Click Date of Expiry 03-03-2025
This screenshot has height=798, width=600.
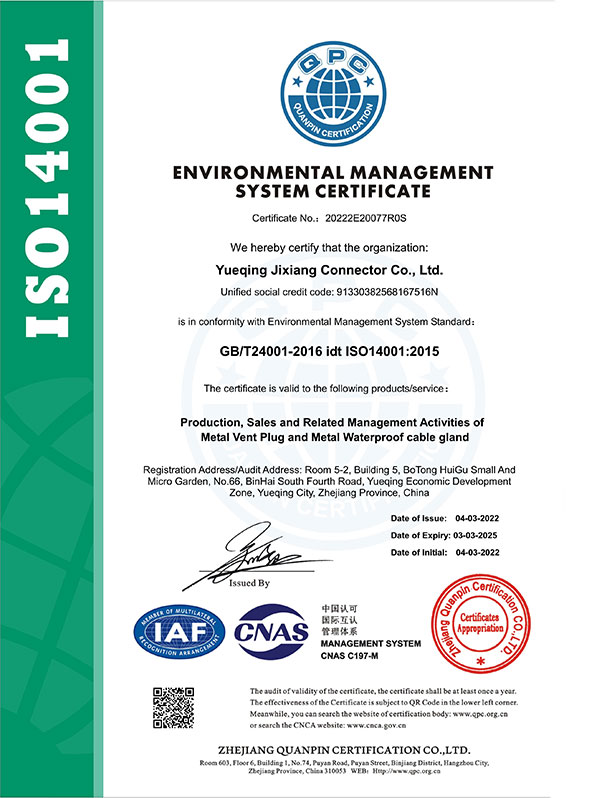tap(444, 535)
